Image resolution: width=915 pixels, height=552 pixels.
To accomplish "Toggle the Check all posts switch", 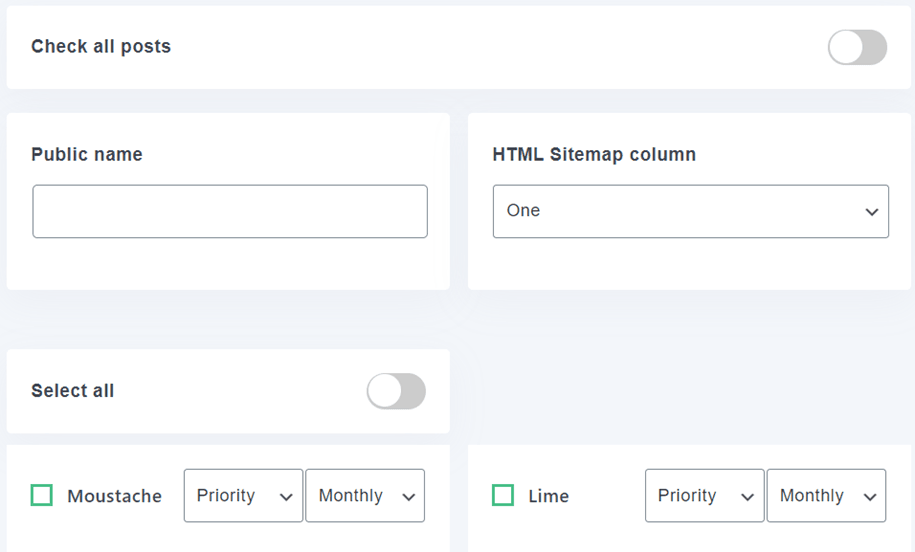I will tap(857, 47).
